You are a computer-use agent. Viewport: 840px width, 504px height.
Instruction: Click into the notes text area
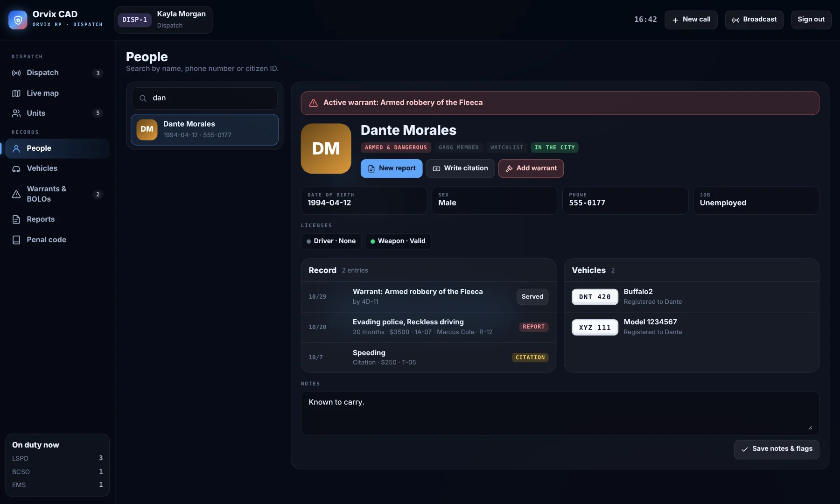tap(560, 413)
